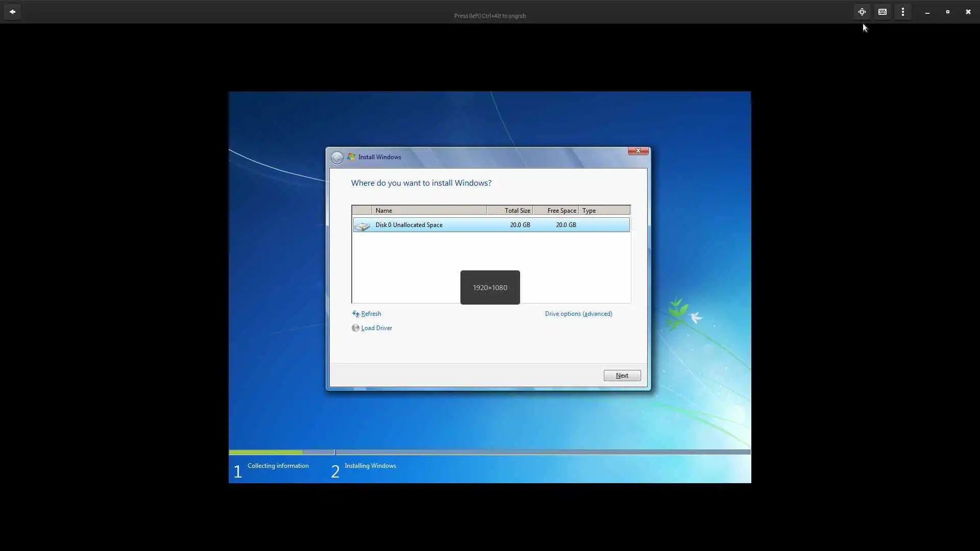Click the Load Driver disc icon

click(x=355, y=328)
